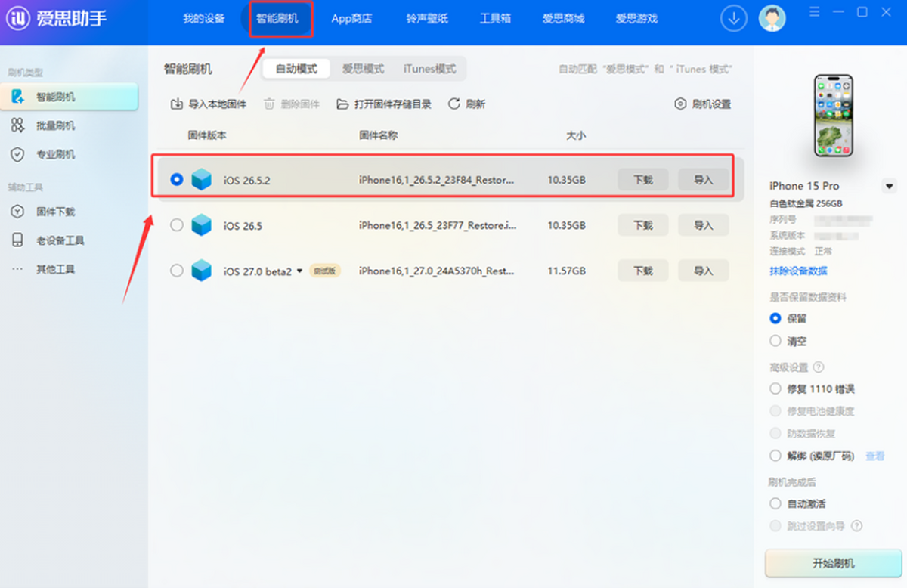Switch to iTunes模式 flashing mode

coord(429,69)
